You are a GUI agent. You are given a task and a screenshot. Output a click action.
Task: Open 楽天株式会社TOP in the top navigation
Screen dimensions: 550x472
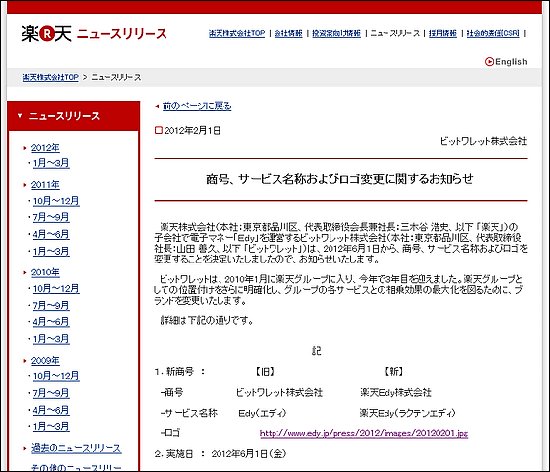coord(237,33)
